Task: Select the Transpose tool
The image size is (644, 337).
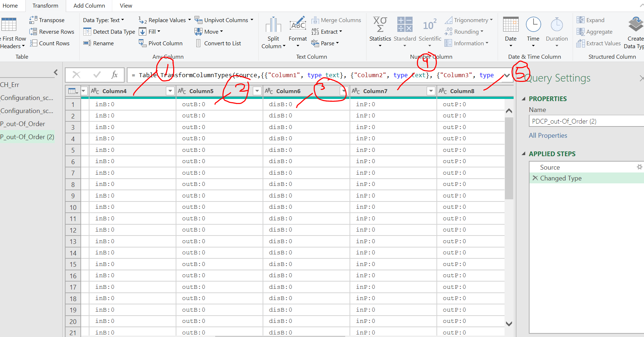Action: (x=47, y=20)
